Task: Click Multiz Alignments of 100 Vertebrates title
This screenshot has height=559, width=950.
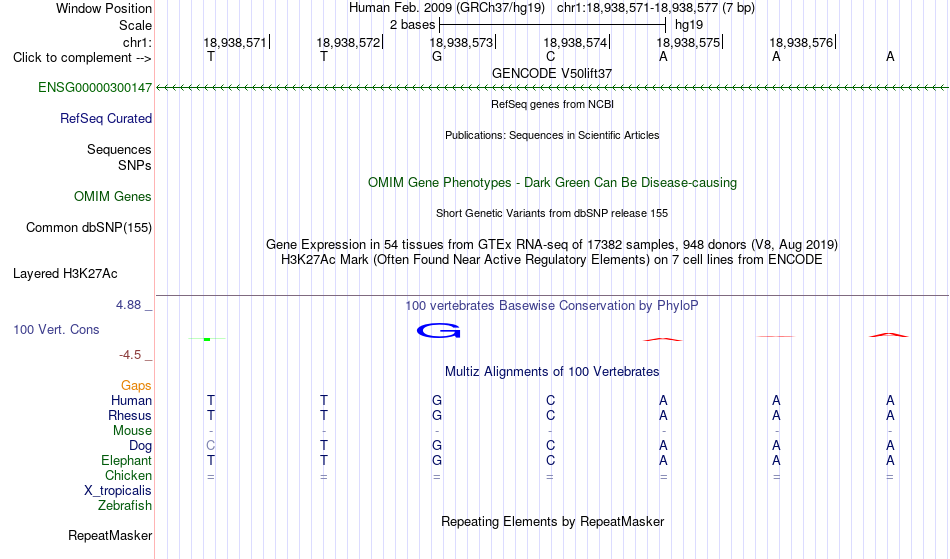Action: [x=552, y=372]
